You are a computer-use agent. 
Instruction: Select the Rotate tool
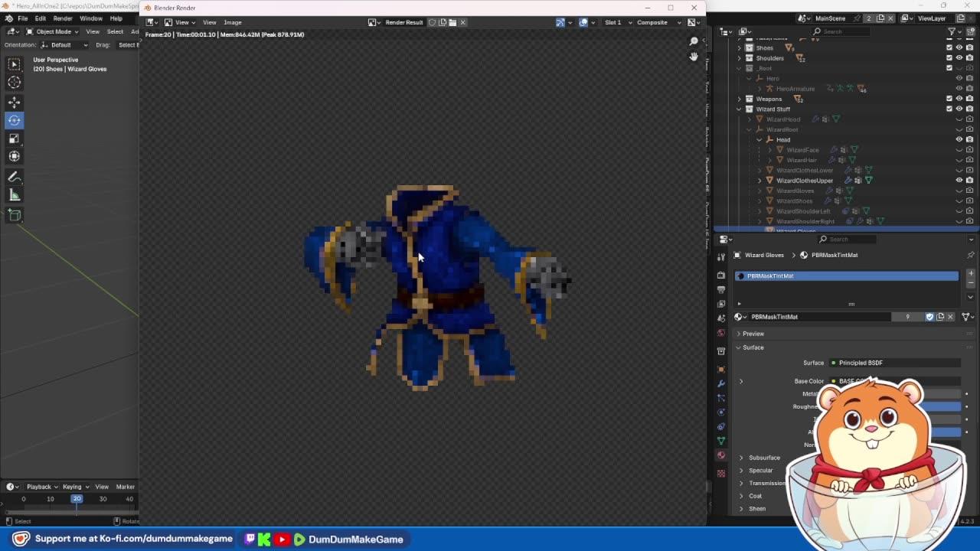pos(14,120)
